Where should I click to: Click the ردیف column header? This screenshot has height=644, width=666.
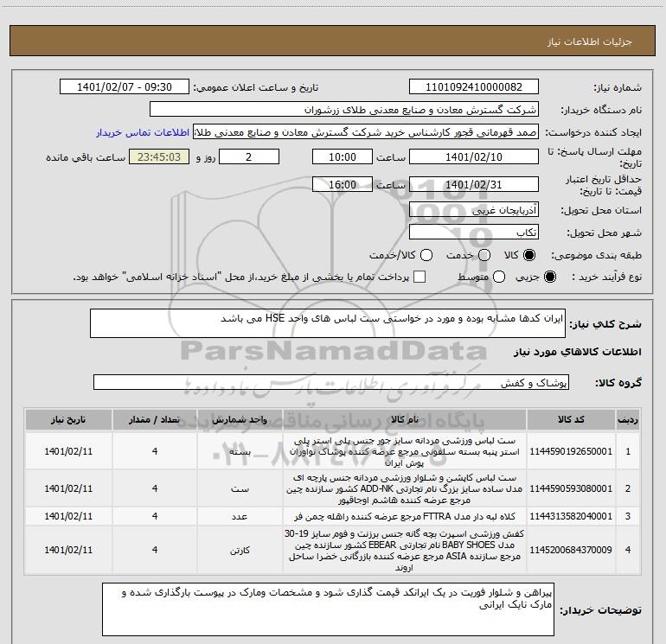coord(628,419)
